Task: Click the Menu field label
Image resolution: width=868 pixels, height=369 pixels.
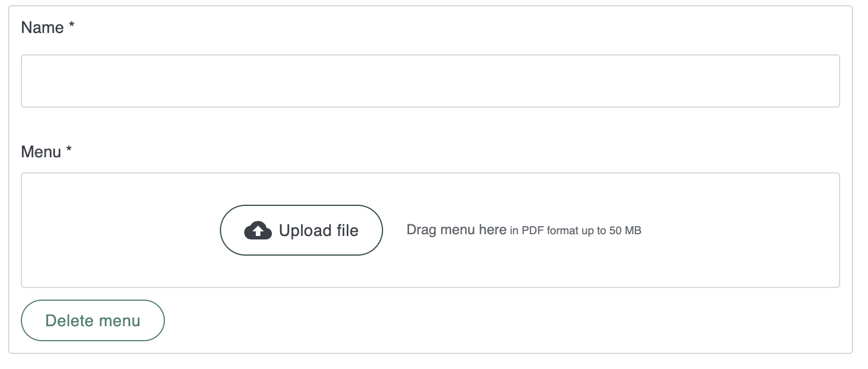Action: [x=41, y=152]
